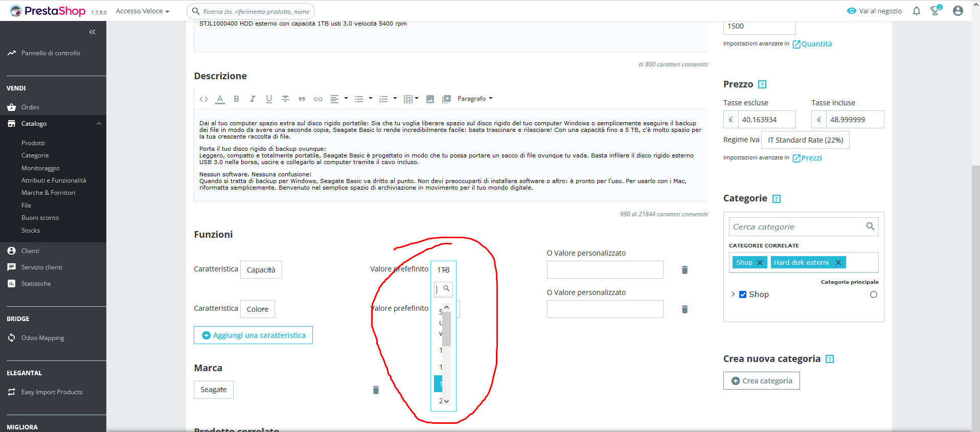Go to Categorie submenu
980x432 pixels.
click(x=35, y=155)
